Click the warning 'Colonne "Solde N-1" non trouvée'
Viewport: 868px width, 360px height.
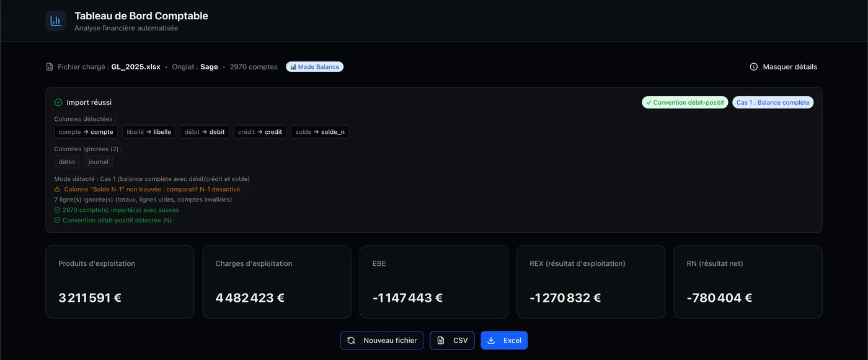pyautogui.click(x=152, y=189)
